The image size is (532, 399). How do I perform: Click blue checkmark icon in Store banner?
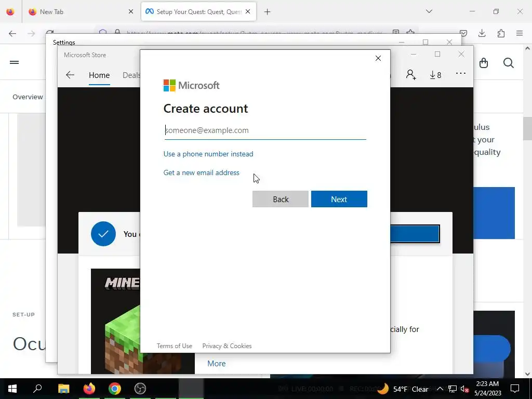click(x=103, y=234)
